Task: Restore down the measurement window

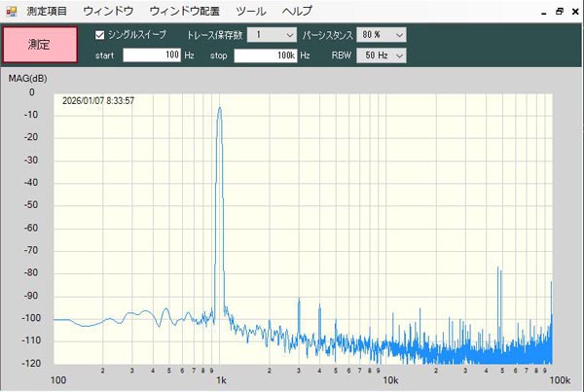Action: (x=559, y=10)
